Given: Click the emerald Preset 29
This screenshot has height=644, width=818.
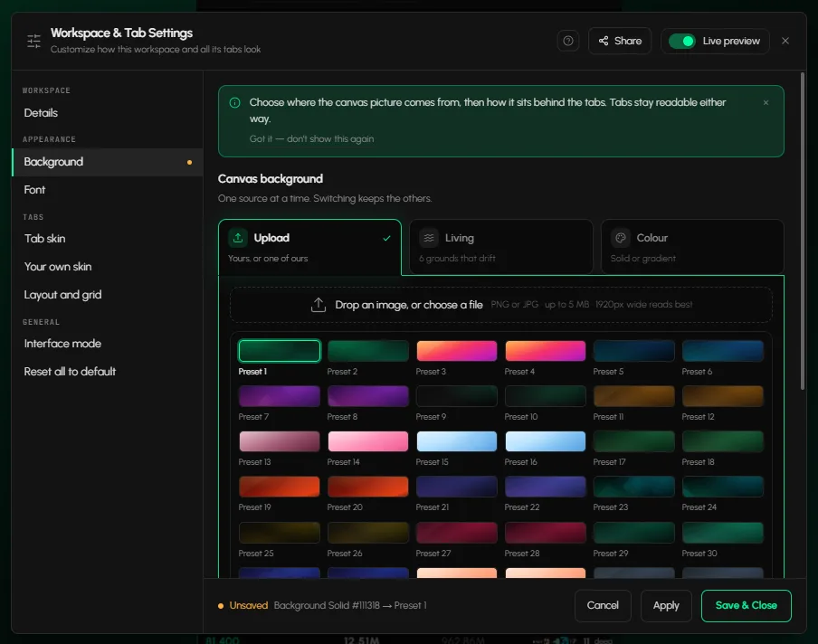Looking at the screenshot, I should pos(633,533).
